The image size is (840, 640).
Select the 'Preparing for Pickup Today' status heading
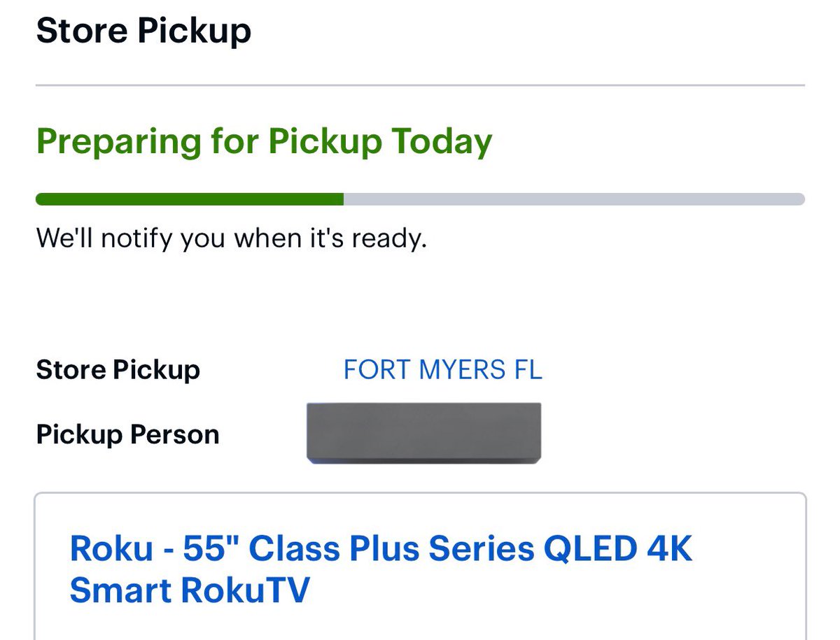[x=264, y=141]
